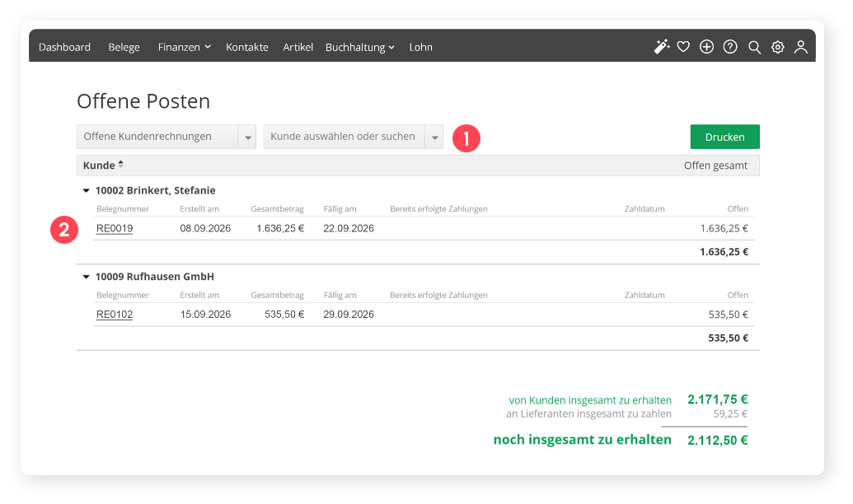Go to the Dashboard page

[x=64, y=47]
